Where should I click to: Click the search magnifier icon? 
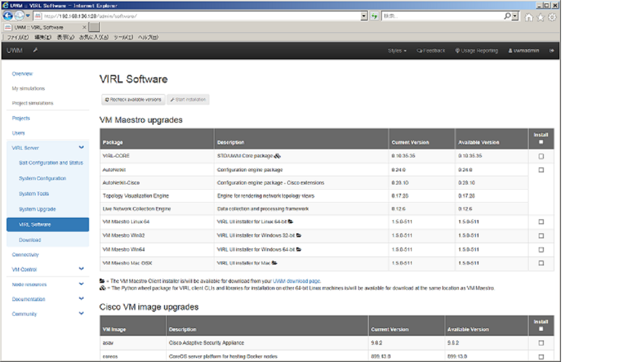[x=508, y=16]
